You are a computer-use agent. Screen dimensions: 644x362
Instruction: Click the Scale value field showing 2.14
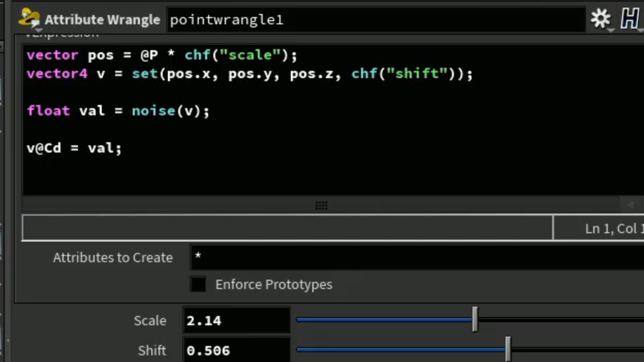(237, 321)
